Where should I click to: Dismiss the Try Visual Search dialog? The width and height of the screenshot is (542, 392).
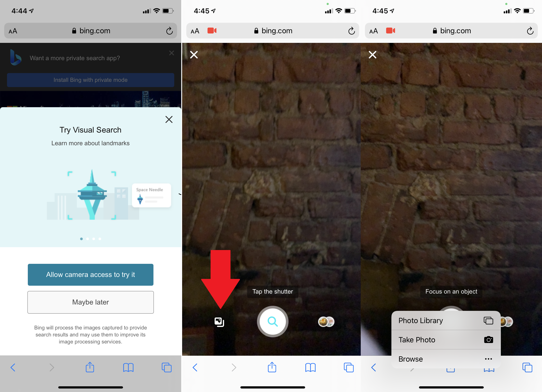point(169,119)
